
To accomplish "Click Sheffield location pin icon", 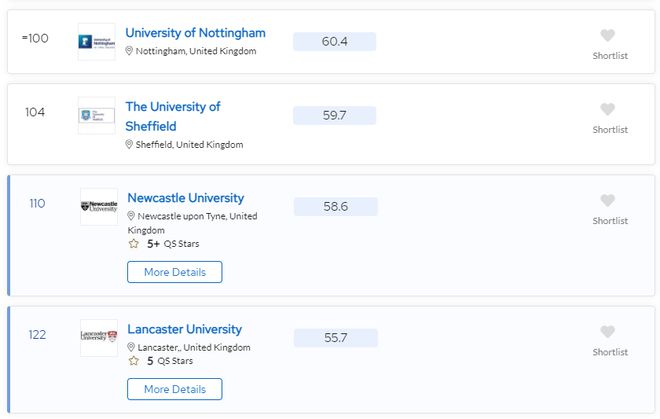I will 129,145.
